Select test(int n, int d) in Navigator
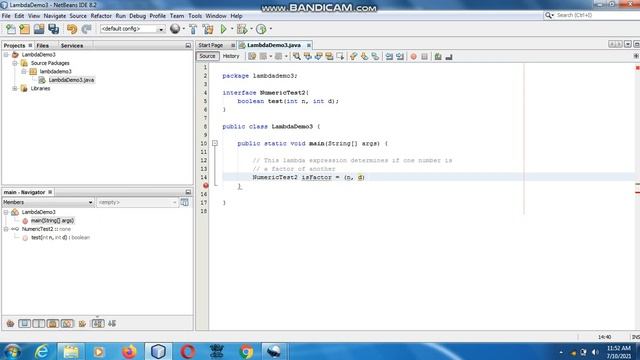 click(60, 238)
